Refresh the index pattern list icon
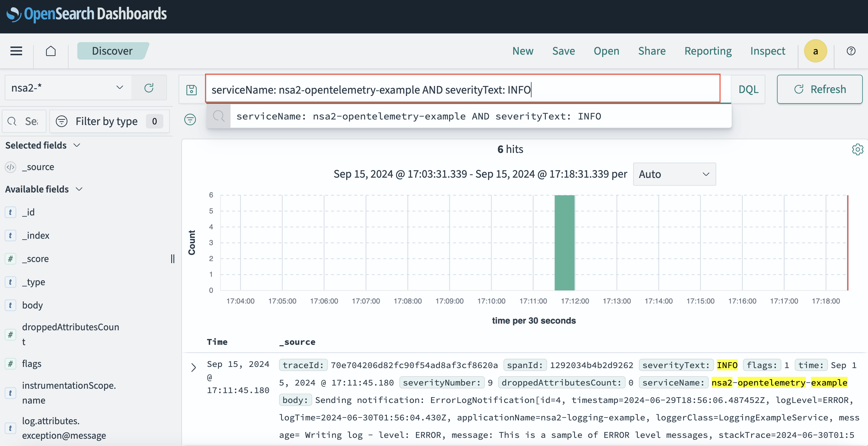The height and width of the screenshot is (446, 868). coord(149,88)
